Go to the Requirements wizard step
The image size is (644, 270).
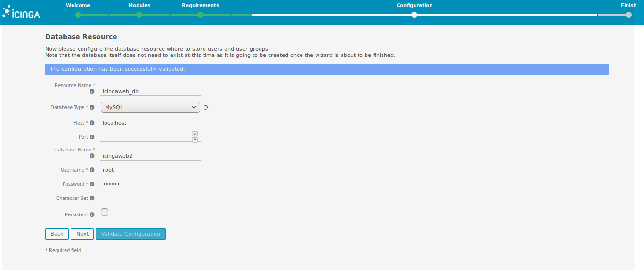click(x=200, y=5)
